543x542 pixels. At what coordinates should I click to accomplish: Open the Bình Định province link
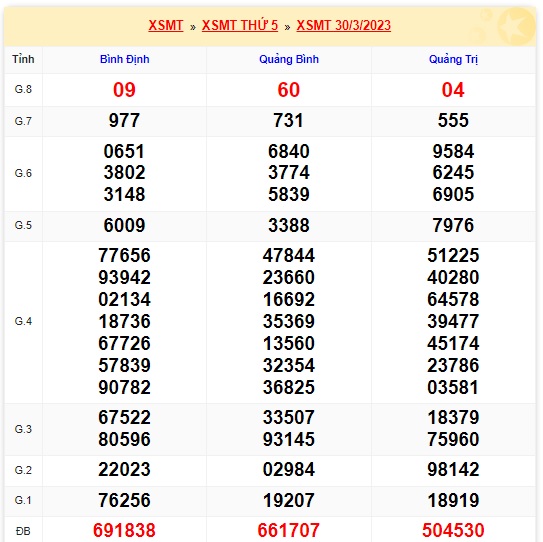tap(124, 59)
